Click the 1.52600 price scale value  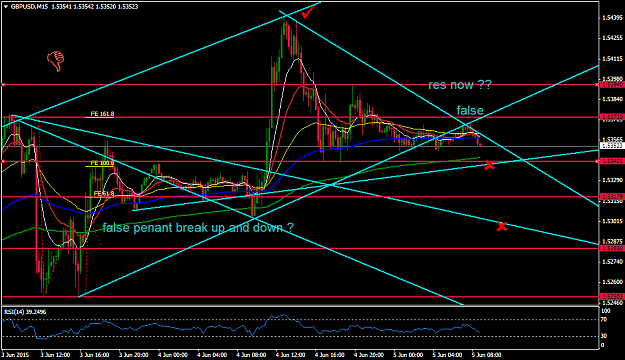(x=612, y=282)
